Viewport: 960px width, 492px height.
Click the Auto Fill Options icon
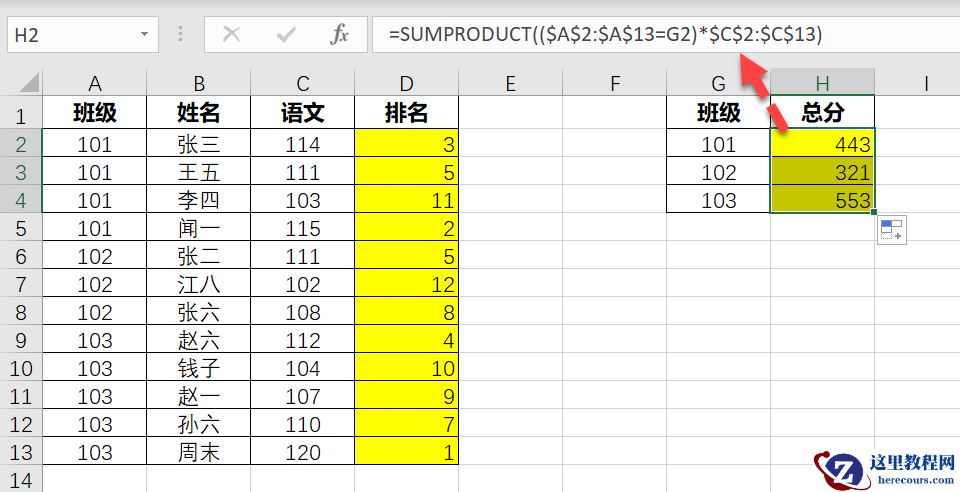pos(891,230)
